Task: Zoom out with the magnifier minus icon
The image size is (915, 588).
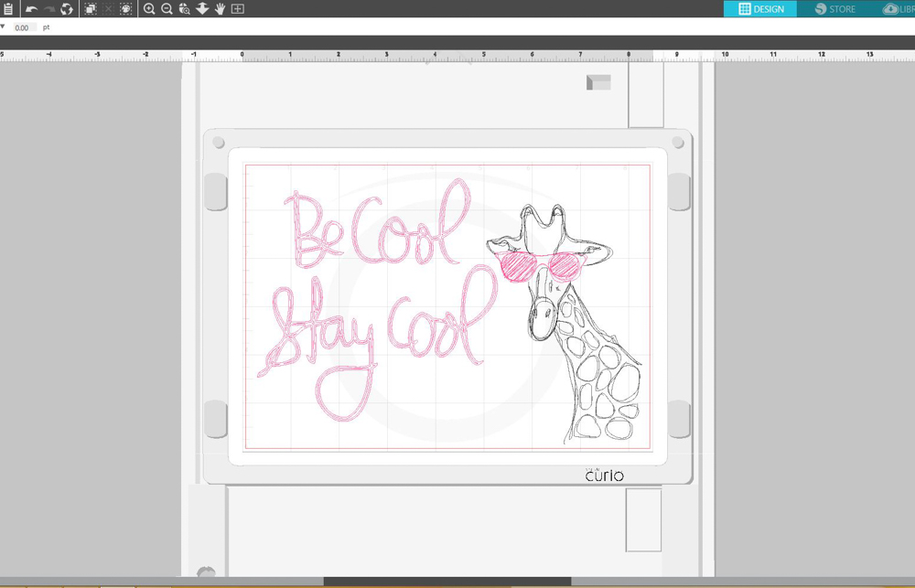Action: [167, 9]
